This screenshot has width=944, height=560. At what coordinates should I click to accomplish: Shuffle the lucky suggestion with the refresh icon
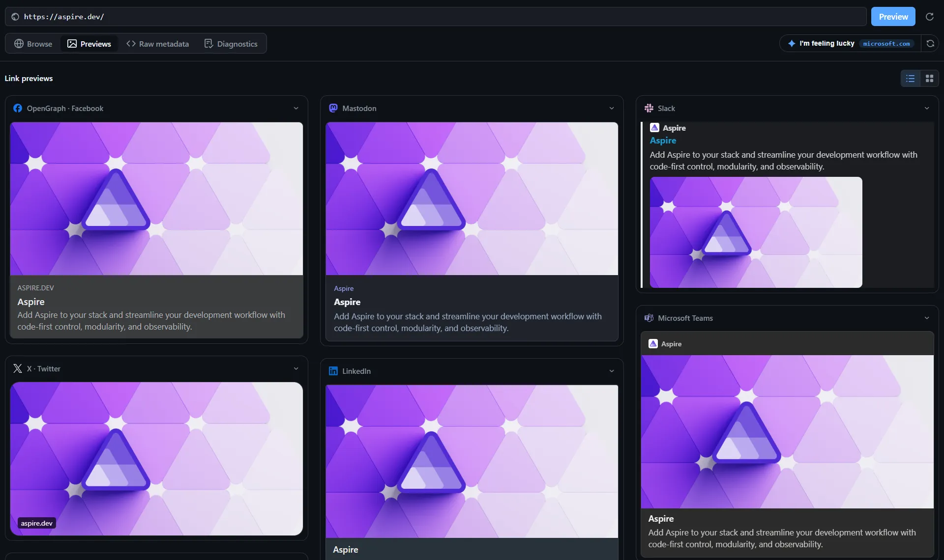click(x=930, y=43)
